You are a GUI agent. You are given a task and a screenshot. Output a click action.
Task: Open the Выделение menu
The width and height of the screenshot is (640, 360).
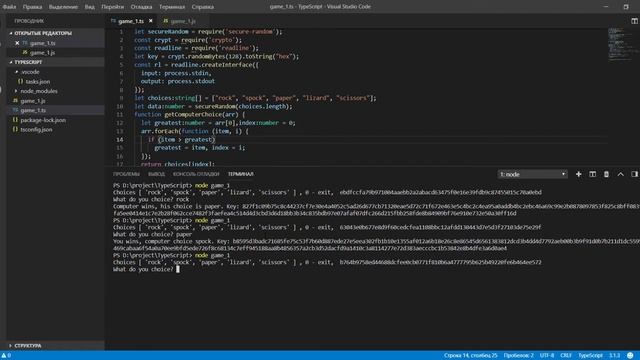[63, 7]
